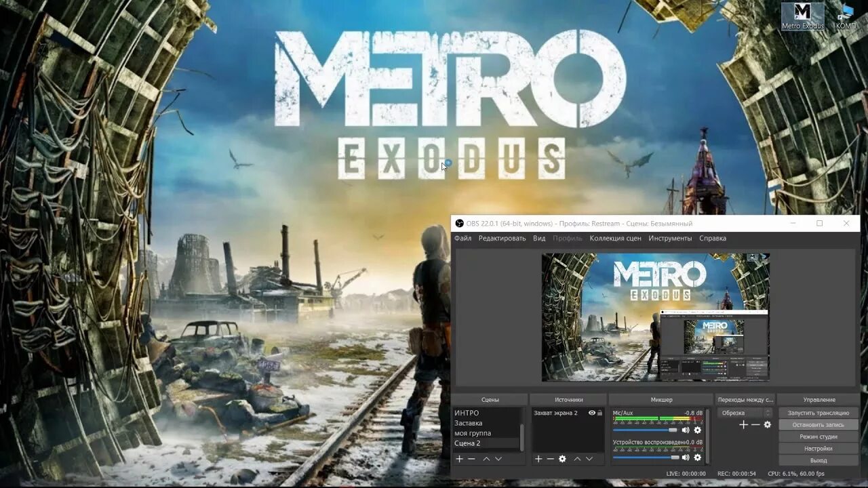
Task: Click the Источники panel header
Action: (568, 400)
